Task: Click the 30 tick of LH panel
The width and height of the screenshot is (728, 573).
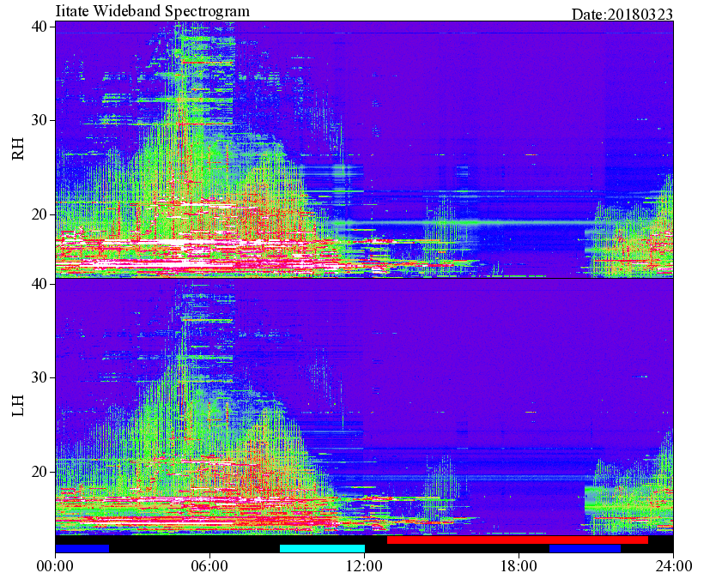Action: pyautogui.click(x=39, y=377)
